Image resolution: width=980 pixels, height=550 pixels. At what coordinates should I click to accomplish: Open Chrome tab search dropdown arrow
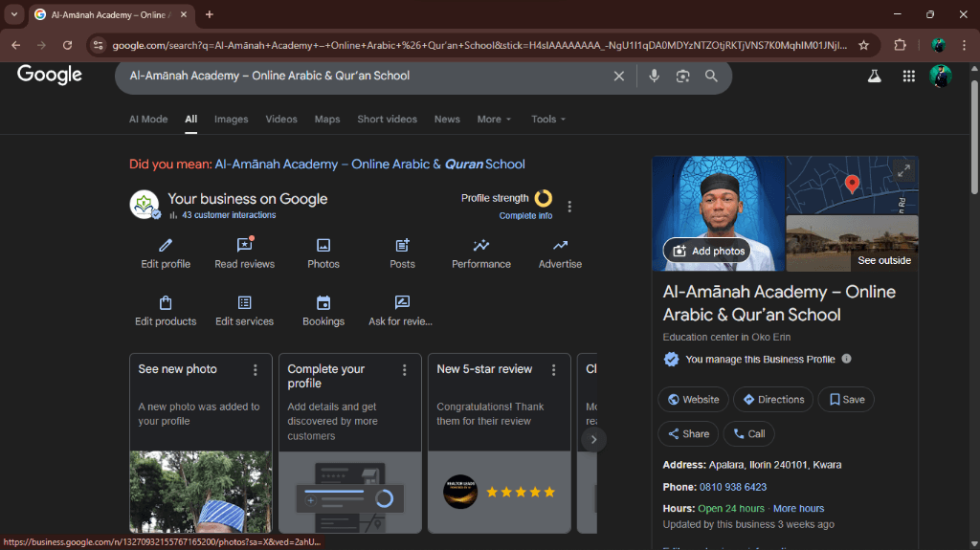tap(13, 14)
